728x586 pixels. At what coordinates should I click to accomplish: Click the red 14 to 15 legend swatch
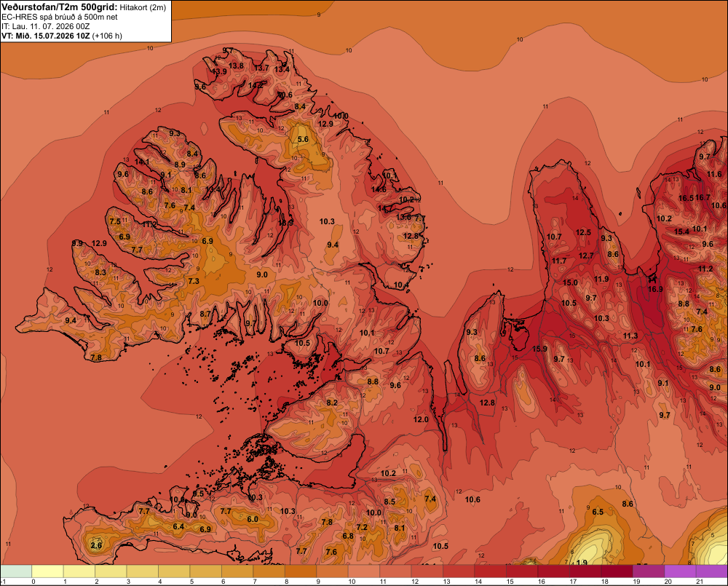click(x=490, y=571)
